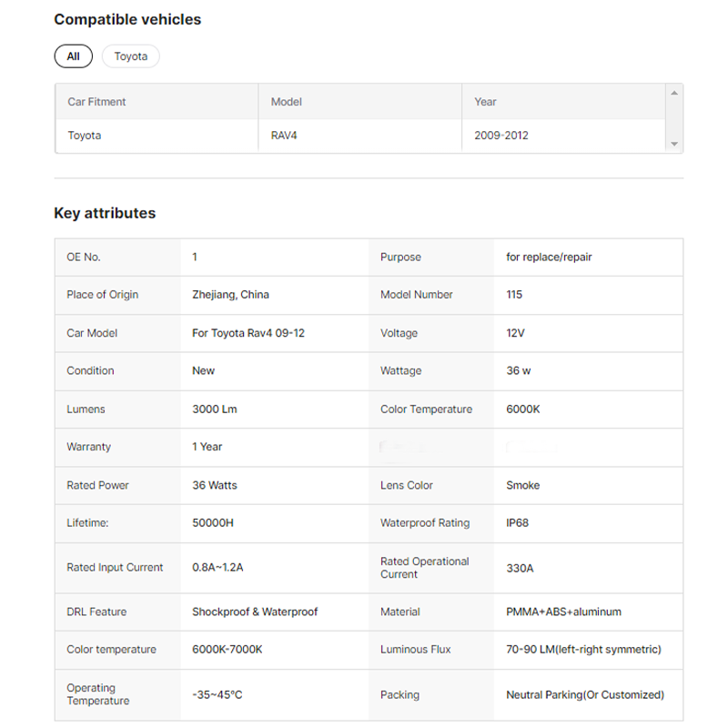Click the IP68 waterproof rating value
This screenshot has width=728, height=728.
[517, 523]
